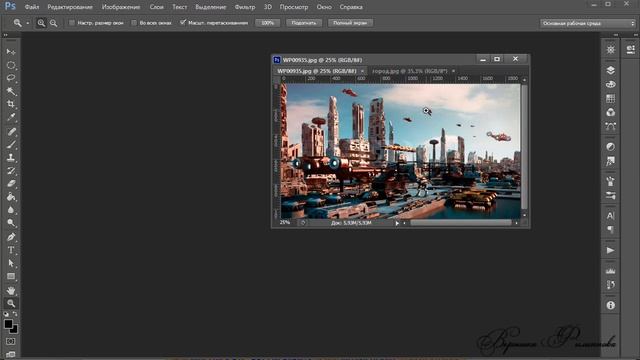
Task: Open the Фильтр menu
Action: click(245, 7)
